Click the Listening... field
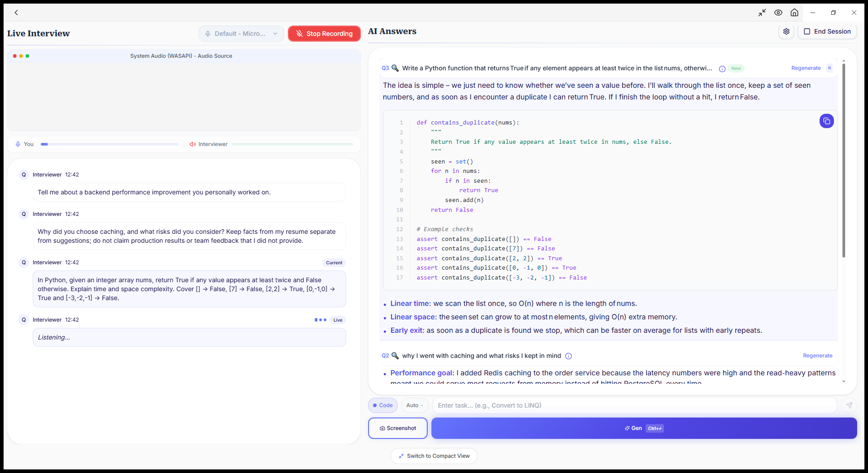Viewport: 868px width, 473px height. pos(189,337)
